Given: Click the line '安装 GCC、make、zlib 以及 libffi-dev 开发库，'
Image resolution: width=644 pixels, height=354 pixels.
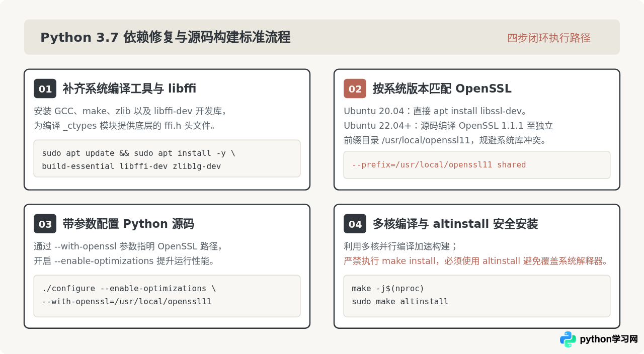Looking at the screenshot, I should click(x=130, y=111).
